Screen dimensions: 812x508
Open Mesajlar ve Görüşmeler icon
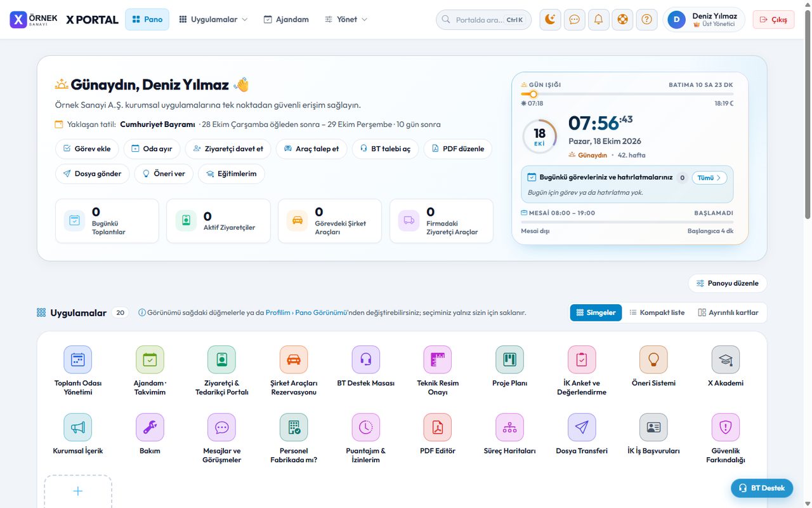(221, 427)
